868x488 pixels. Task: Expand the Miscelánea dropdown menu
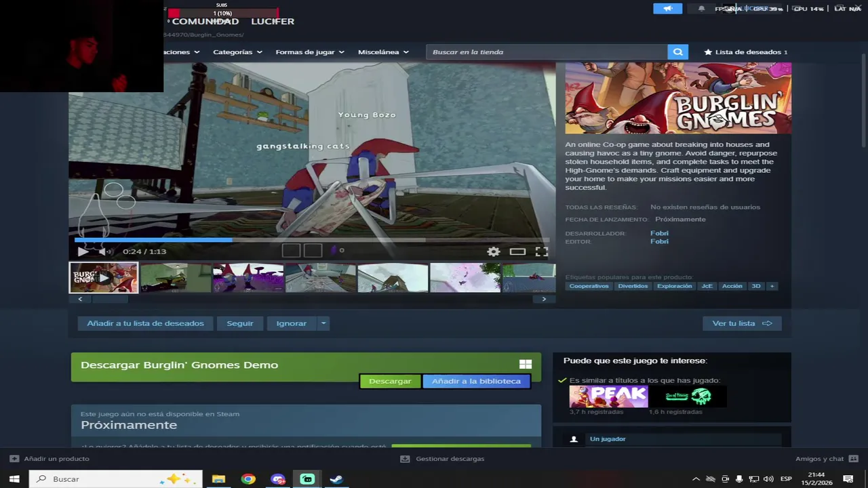383,52
